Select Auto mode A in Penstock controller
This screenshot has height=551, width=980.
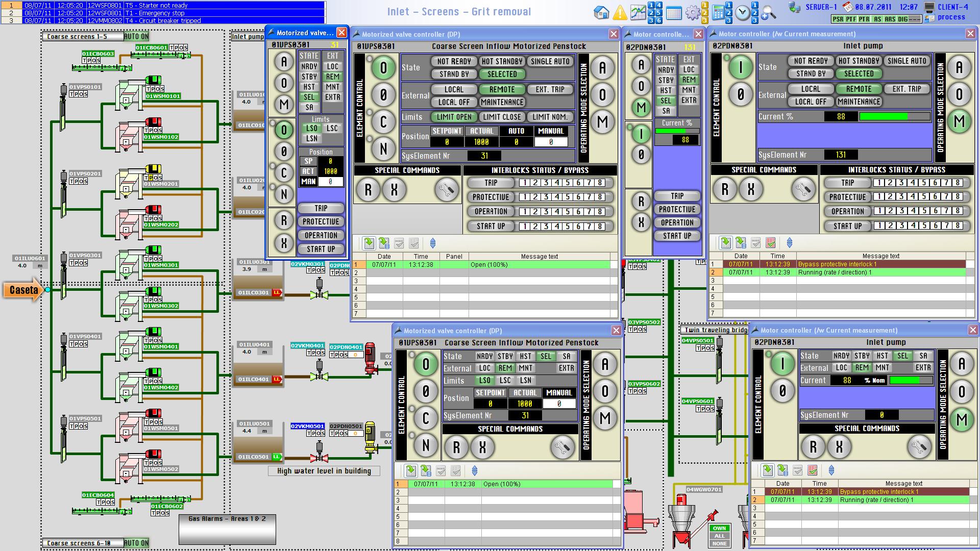click(602, 68)
